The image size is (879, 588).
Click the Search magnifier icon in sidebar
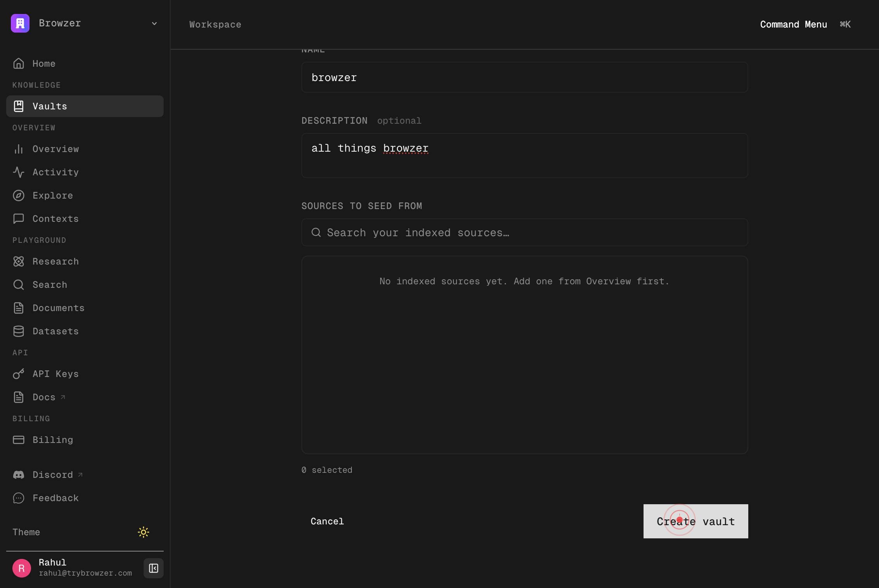coord(19,285)
